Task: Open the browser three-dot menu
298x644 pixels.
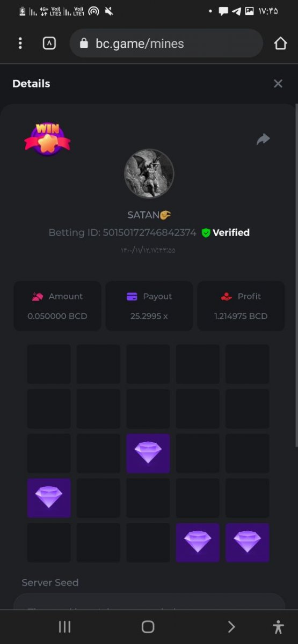Action: click(x=20, y=43)
